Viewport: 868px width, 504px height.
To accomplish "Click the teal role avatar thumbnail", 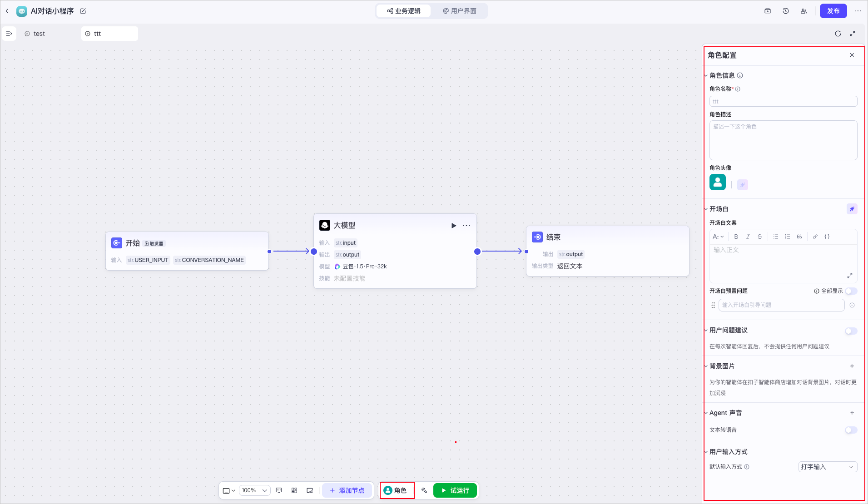I will point(718,182).
